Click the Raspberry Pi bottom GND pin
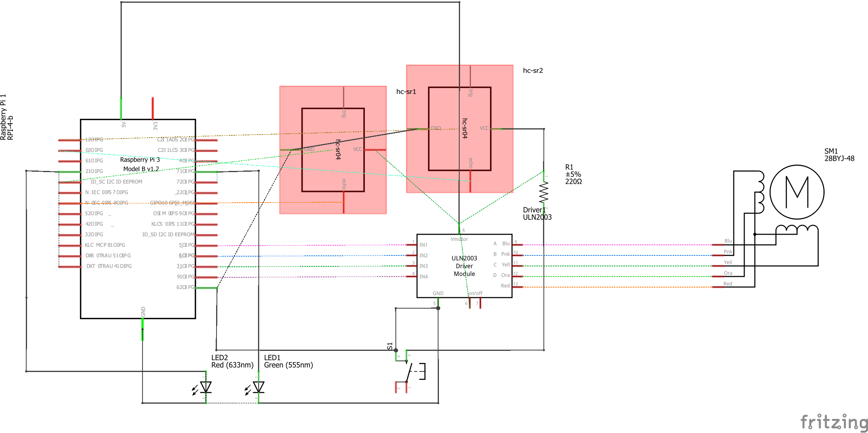The image size is (868, 433). 143,329
